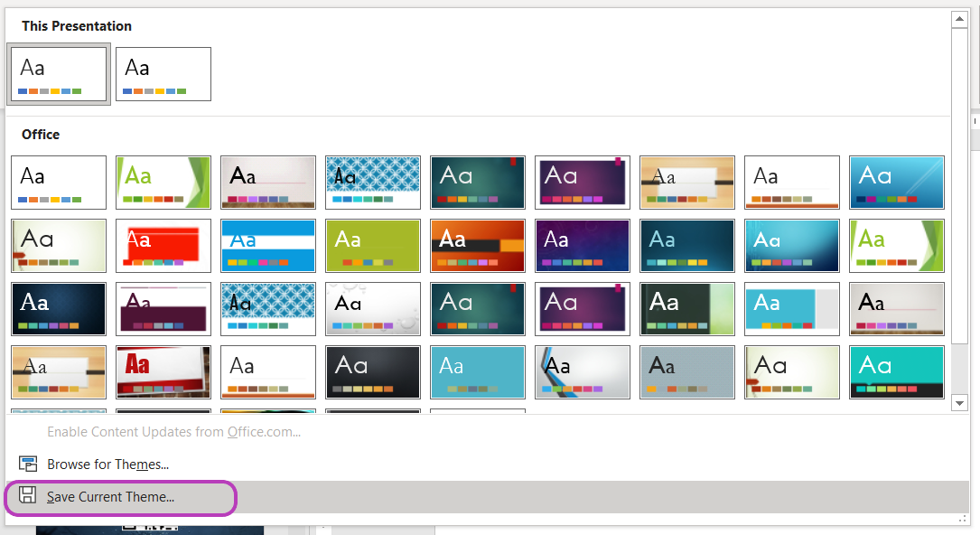Choose Save Current Theme option
Image resolution: width=980 pixels, height=535 pixels.
488,497
